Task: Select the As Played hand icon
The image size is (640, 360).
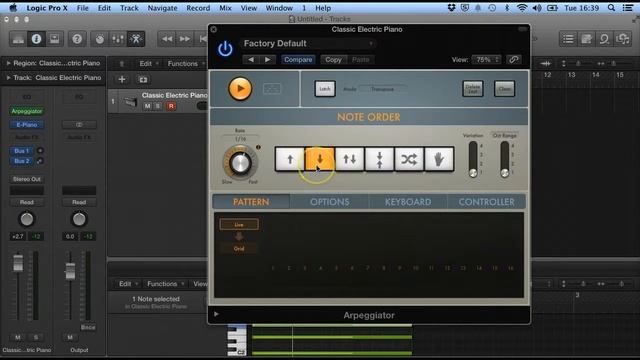Action: 439,159
